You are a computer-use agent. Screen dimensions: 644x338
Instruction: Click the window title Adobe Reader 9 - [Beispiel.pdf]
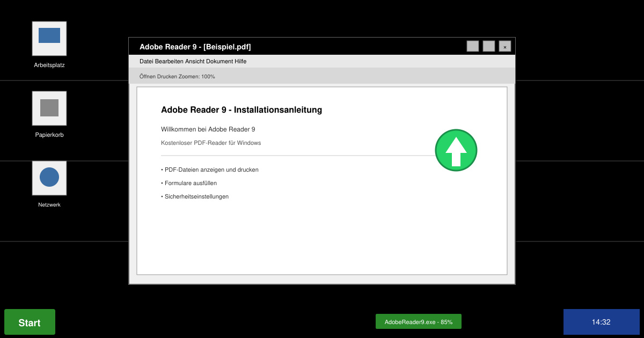195,47
